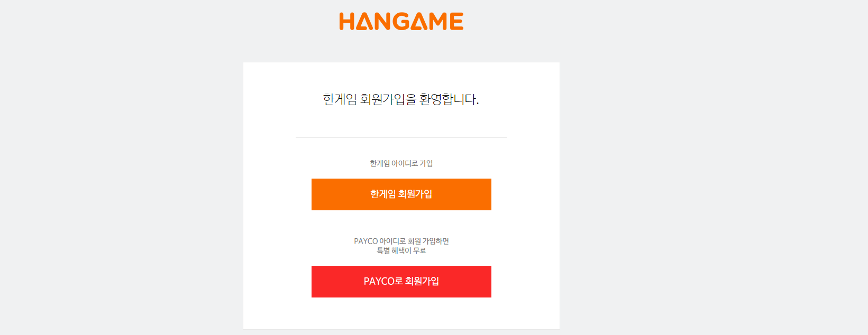Click the 한게임 아이디로 가입 label
Screen dimensions: 868x335
(x=401, y=163)
